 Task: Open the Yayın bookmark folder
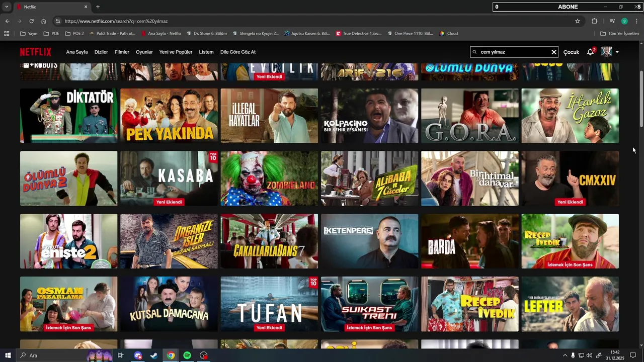(29, 34)
